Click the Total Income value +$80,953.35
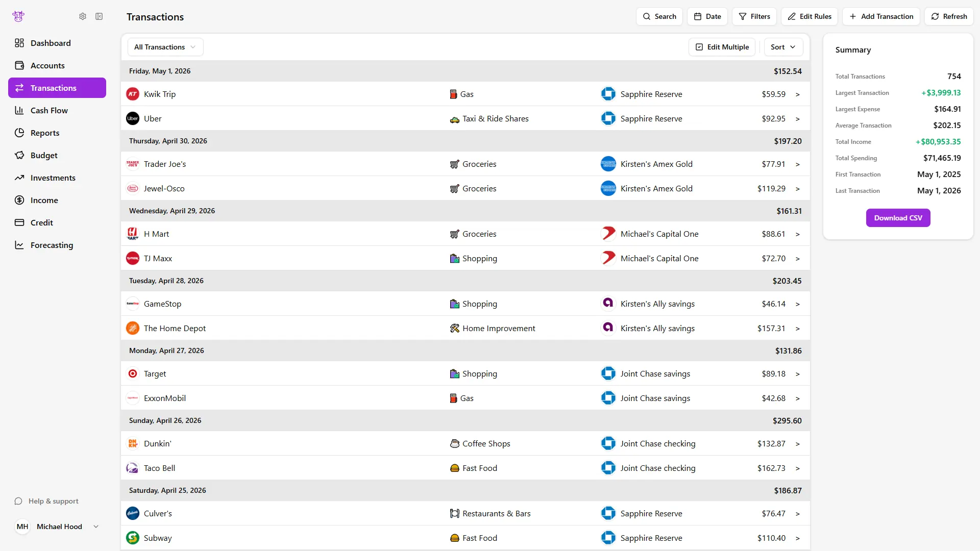The width and height of the screenshot is (980, 551). click(938, 141)
